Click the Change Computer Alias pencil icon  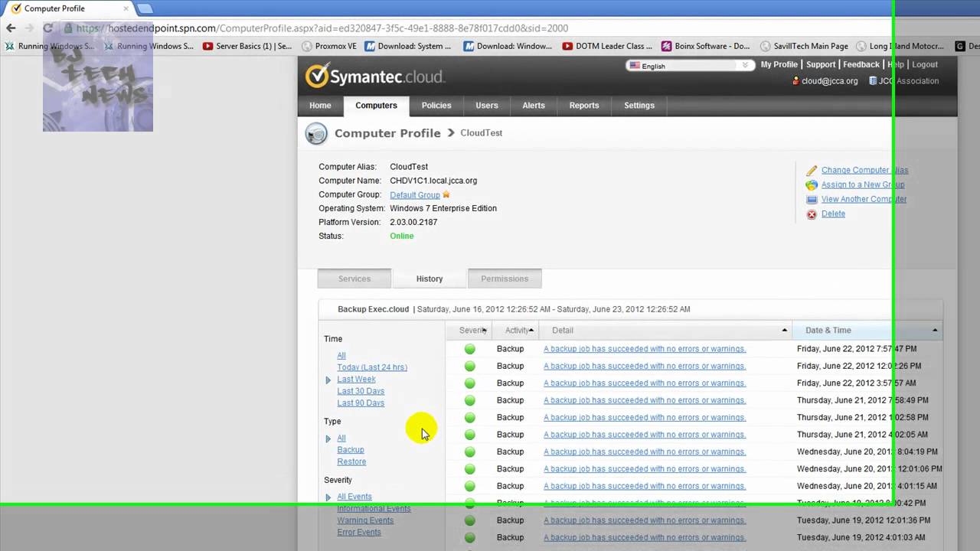point(812,171)
